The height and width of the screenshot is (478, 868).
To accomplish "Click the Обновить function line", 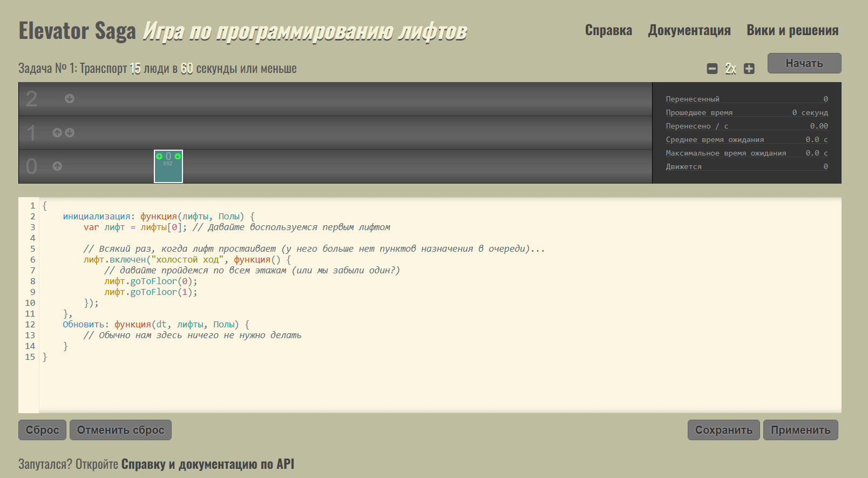I will 156,325.
